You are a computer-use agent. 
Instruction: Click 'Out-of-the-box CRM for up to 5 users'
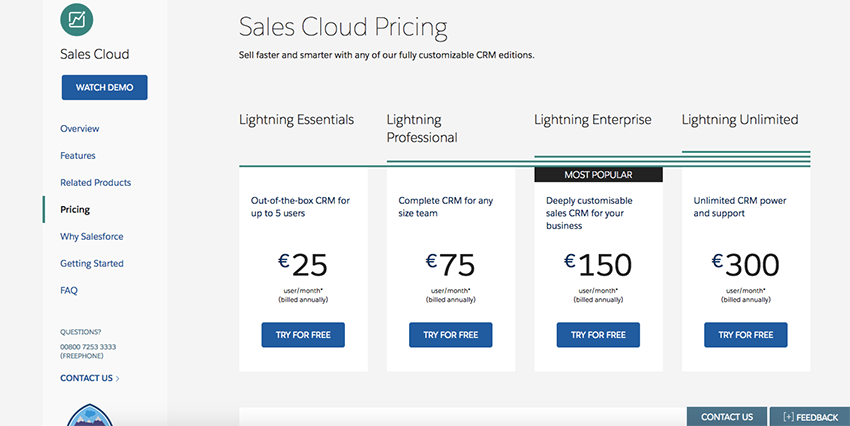300,206
